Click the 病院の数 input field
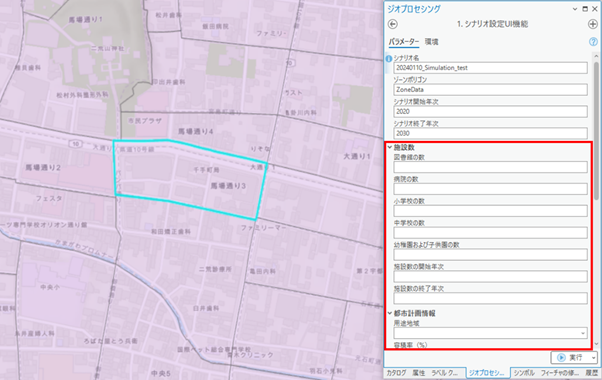This screenshot has height=380, width=602. point(490,189)
